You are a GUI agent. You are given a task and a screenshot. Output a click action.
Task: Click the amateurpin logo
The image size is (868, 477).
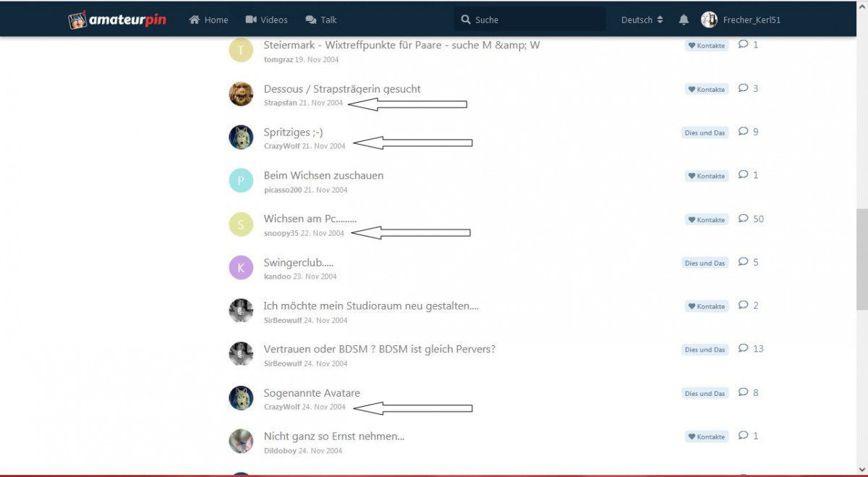pyautogui.click(x=117, y=20)
